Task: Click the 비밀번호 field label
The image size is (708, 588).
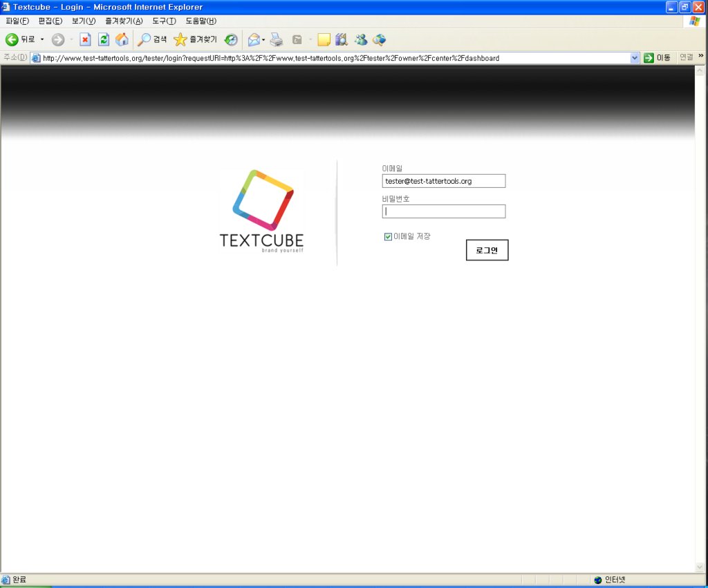Action: point(395,198)
